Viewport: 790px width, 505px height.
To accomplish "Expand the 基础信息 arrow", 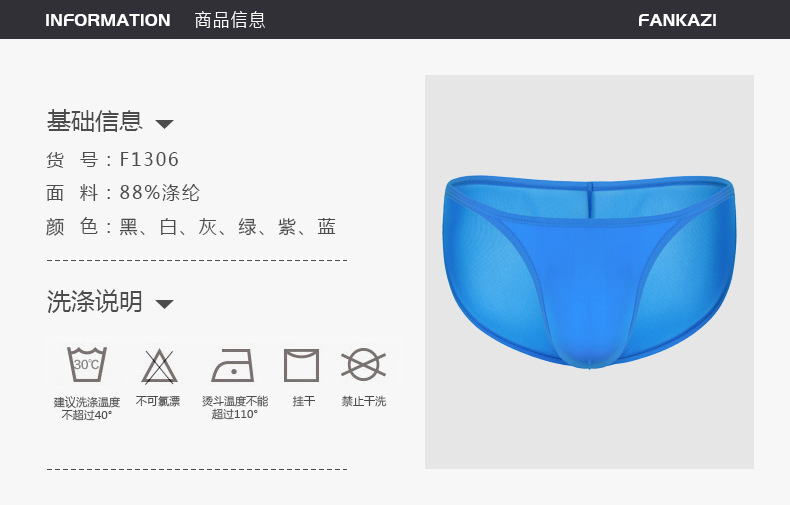I will [164, 123].
